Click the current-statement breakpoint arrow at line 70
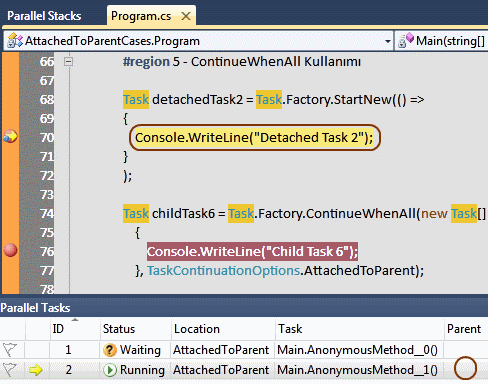The width and height of the screenshot is (488, 384). [10, 136]
